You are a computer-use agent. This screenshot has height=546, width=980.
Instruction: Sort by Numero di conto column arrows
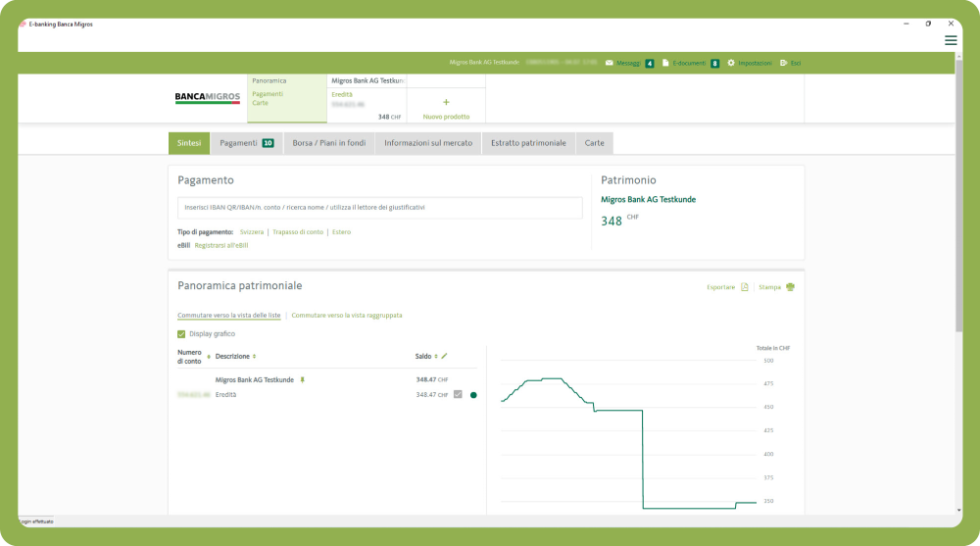click(209, 357)
